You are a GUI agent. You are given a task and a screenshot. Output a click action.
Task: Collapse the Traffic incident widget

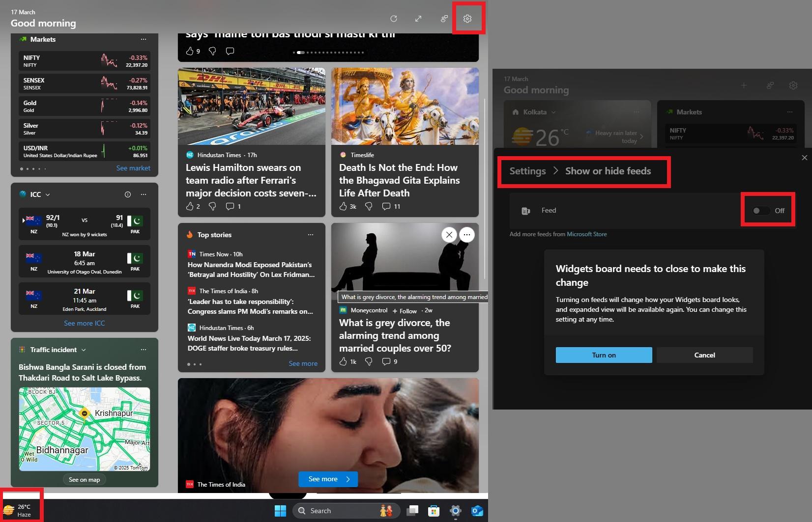(84, 350)
